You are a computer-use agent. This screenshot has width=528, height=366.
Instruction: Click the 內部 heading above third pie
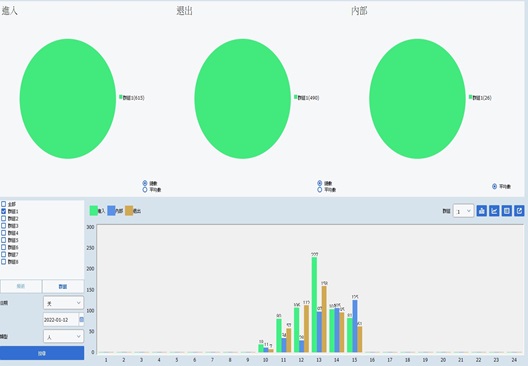pyautogui.click(x=359, y=11)
